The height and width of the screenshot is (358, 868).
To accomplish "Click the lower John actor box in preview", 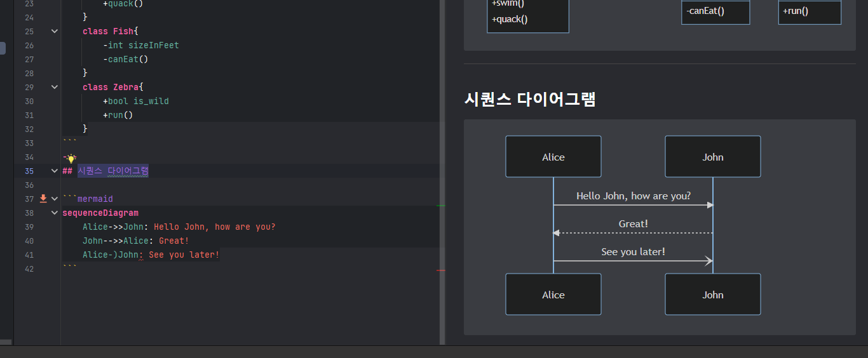I will (x=713, y=295).
